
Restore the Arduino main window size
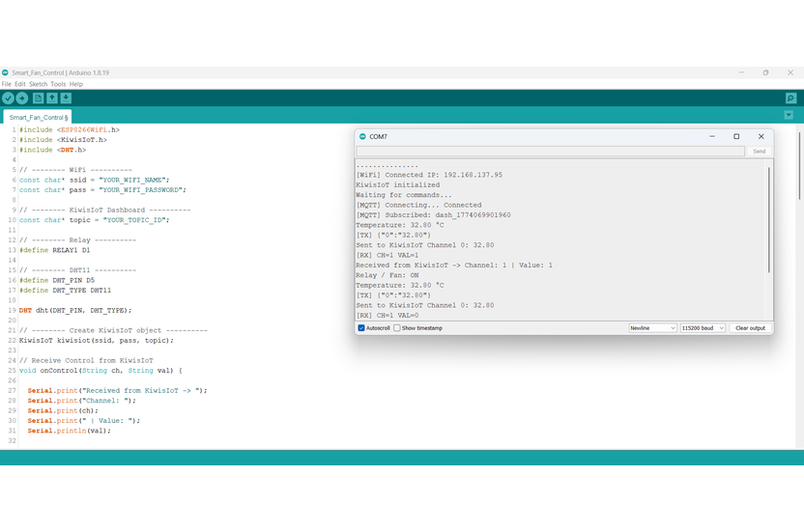click(x=765, y=72)
